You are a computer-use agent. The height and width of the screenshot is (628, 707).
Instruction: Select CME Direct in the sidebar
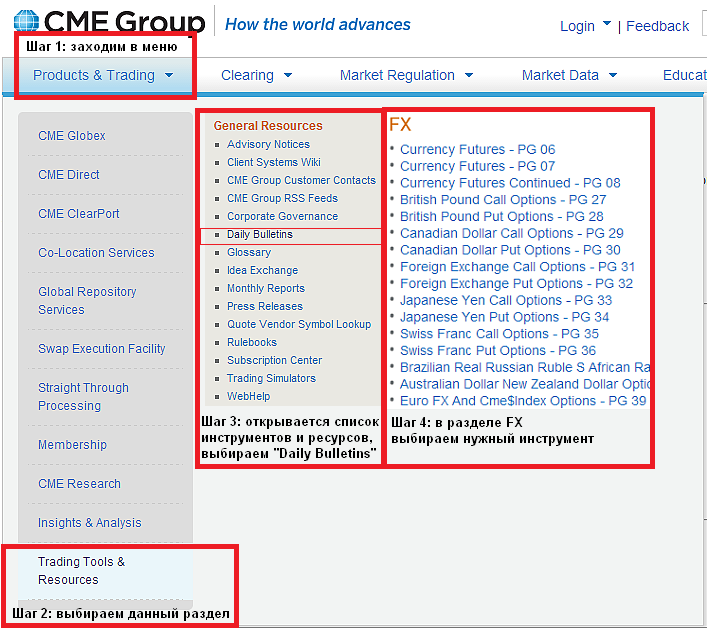[x=69, y=174]
